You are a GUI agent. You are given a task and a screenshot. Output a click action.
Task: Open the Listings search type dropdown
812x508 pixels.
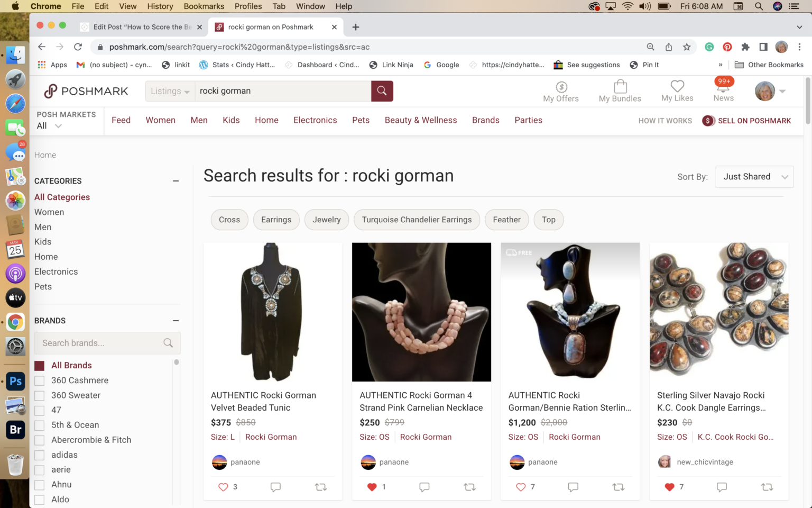pos(170,91)
